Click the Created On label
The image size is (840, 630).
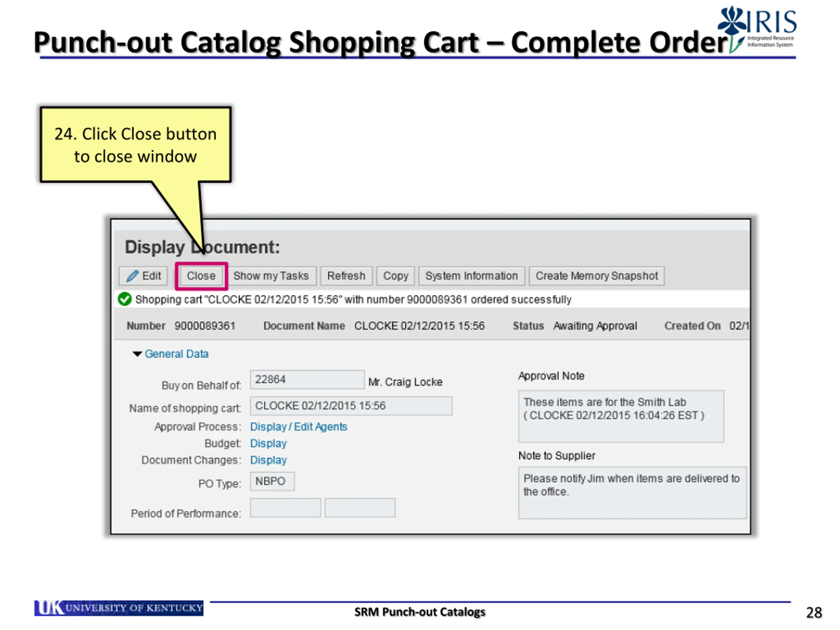[692, 326]
